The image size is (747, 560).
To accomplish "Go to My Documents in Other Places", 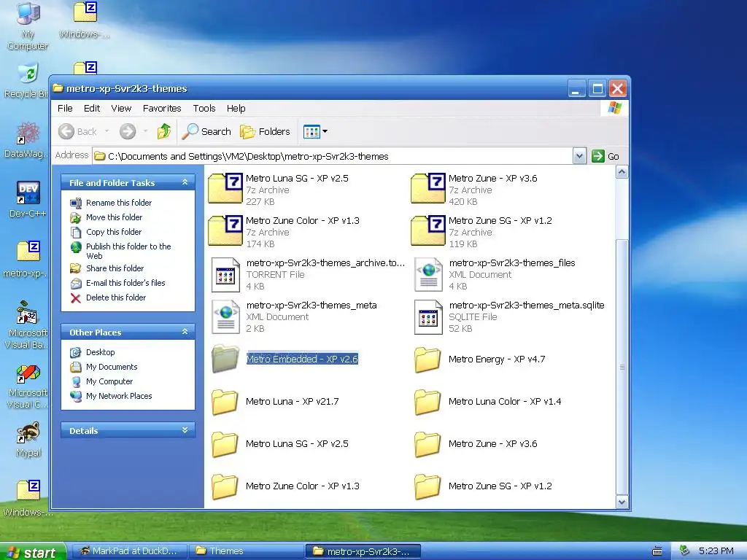I will coord(112,367).
